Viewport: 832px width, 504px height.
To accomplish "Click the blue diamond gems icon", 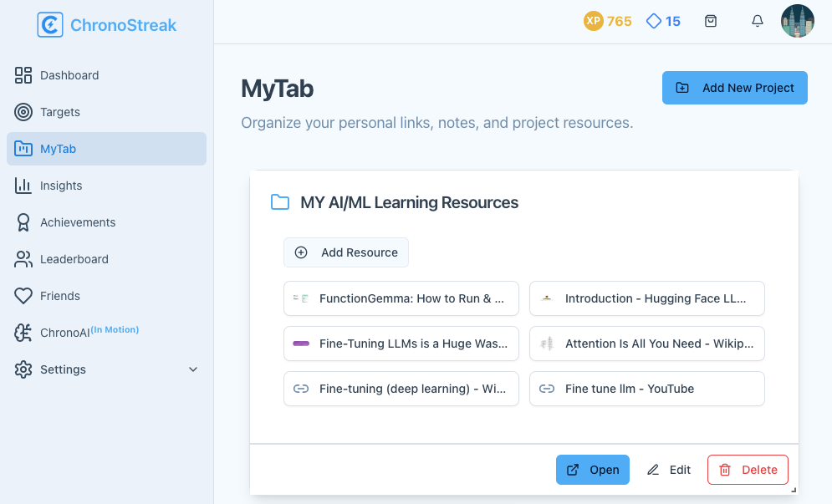I will coord(654,22).
